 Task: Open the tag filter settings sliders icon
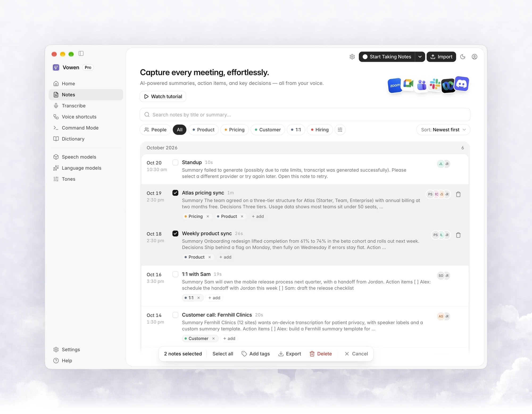(x=340, y=130)
